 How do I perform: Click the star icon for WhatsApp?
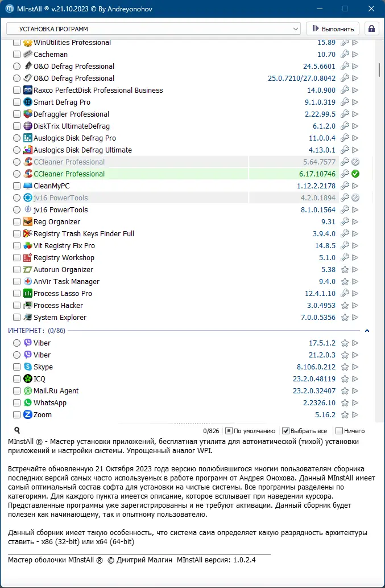(x=345, y=403)
